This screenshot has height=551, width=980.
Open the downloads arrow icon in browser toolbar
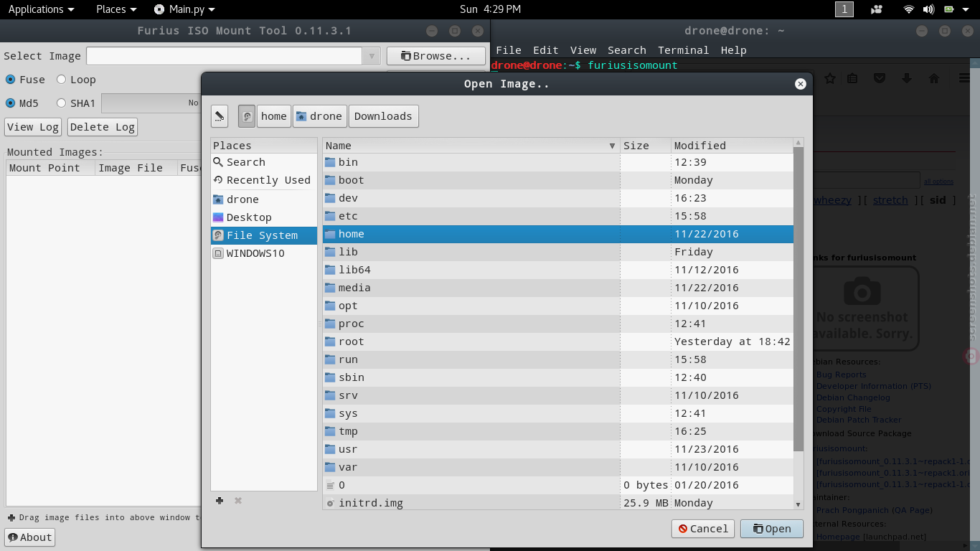tap(907, 78)
